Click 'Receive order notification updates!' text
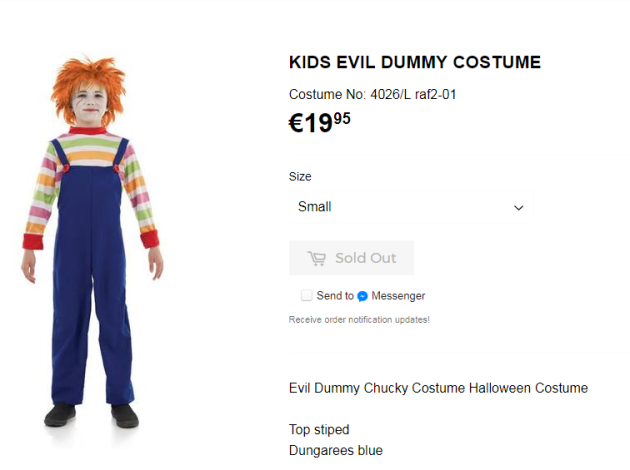Viewport: 630px width, 470px height. tap(359, 320)
